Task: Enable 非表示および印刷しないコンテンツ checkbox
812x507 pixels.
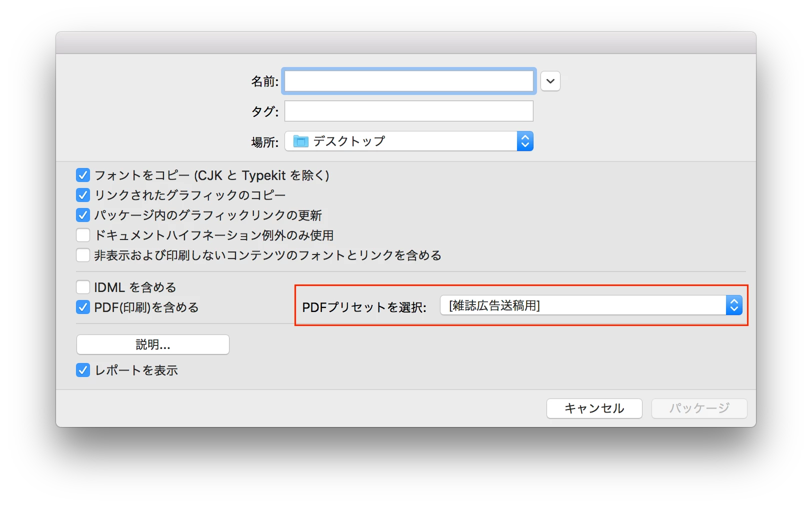Action: point(83,255)
